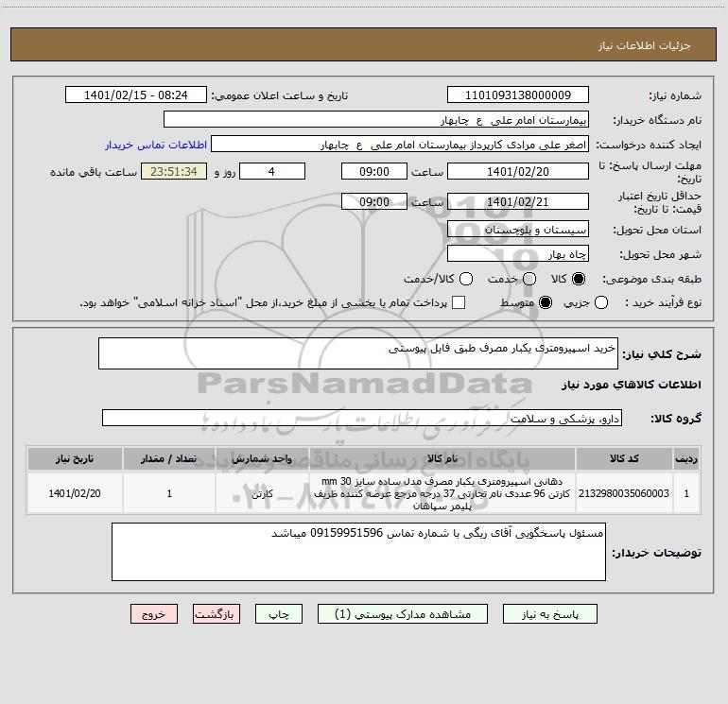Choose the متوسط purchase process option
Image resolution: width=728 pixels, height=704 pixels.
pyautogui.click(x=546, y=302)
